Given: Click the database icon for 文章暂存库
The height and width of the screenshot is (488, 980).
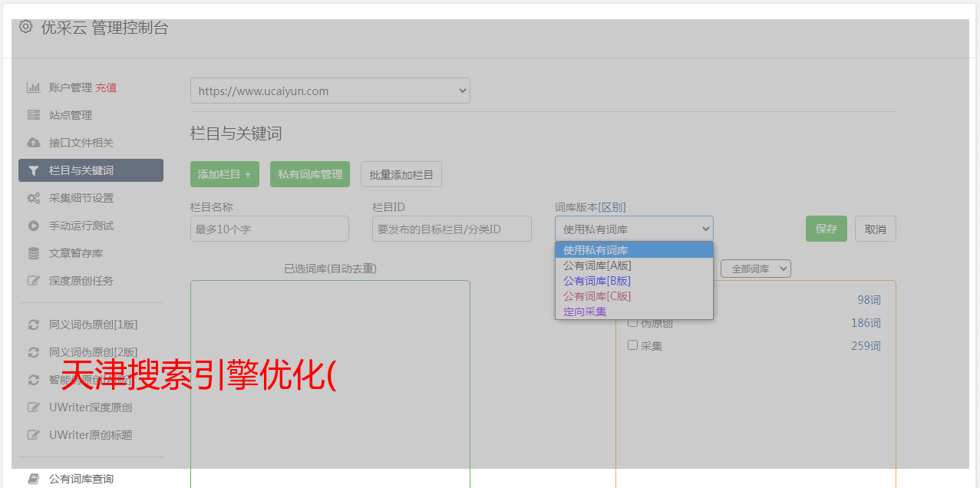Looking at the screenshot, I should pyautogui.click(x=33, y=253).
